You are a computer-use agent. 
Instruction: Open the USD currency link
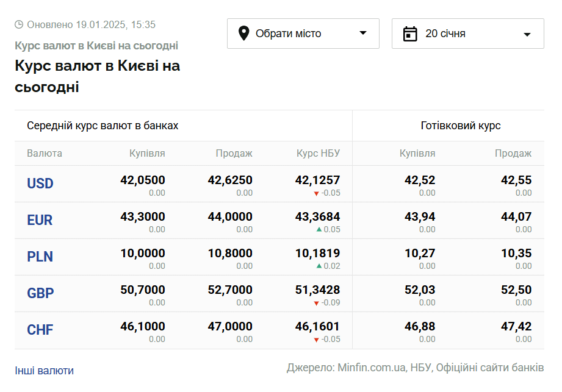click(40, 184)
